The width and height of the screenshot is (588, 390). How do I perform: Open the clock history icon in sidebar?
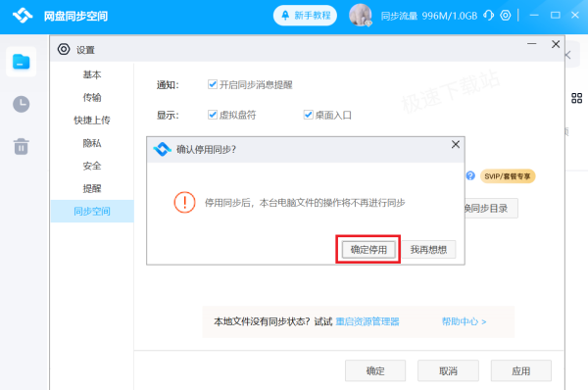[x=21, y=104]
